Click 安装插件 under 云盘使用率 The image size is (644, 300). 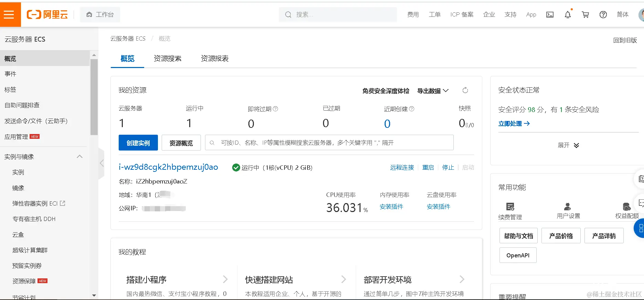tap(439, 207)
